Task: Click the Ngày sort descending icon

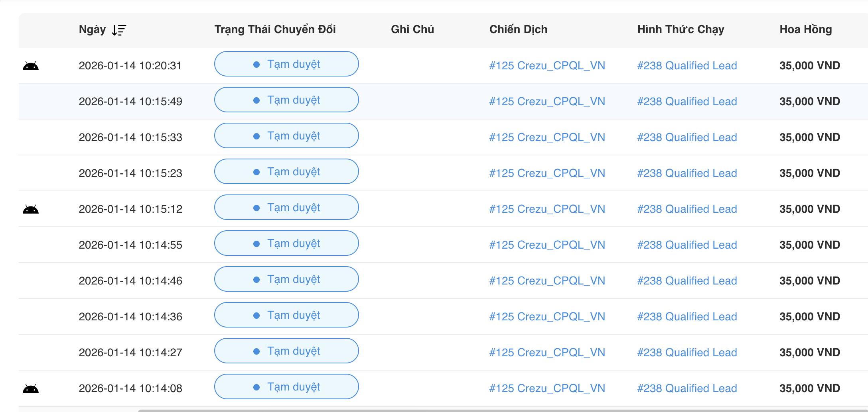Action: [x=119, y=30]
